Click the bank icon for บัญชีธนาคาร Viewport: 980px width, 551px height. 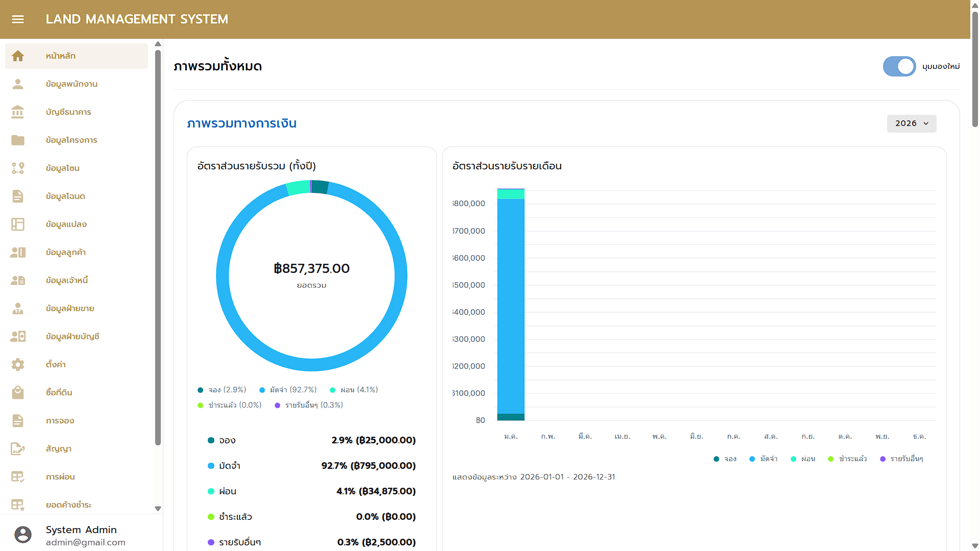click(18, 112)
